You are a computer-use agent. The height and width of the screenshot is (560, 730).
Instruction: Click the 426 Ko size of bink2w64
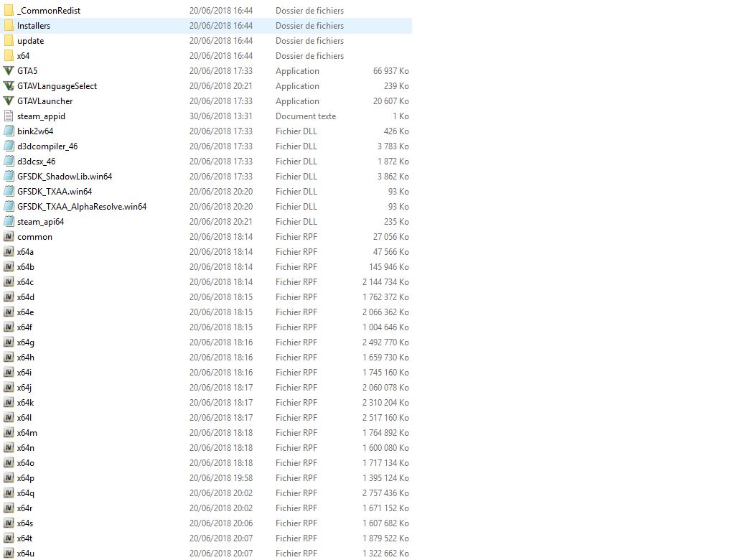[x=396, y=131]
